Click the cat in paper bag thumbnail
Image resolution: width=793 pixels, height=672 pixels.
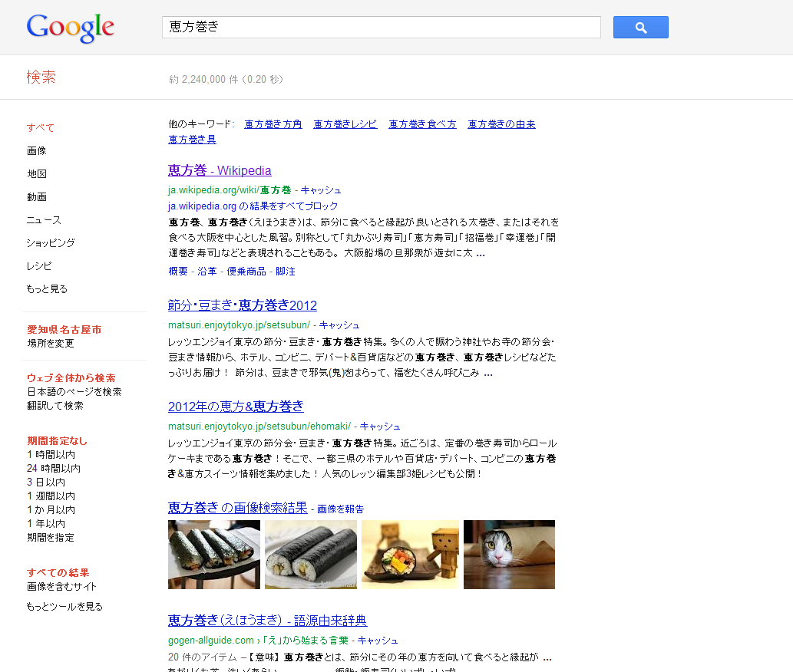point(509,555)
